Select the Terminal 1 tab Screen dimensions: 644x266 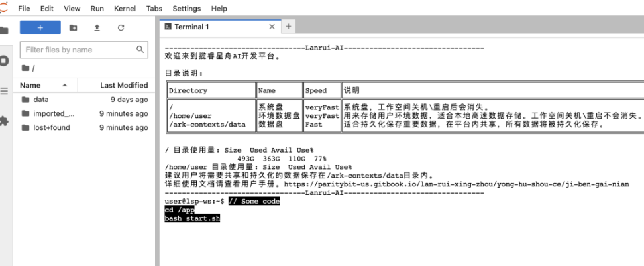tap(191, 27)
